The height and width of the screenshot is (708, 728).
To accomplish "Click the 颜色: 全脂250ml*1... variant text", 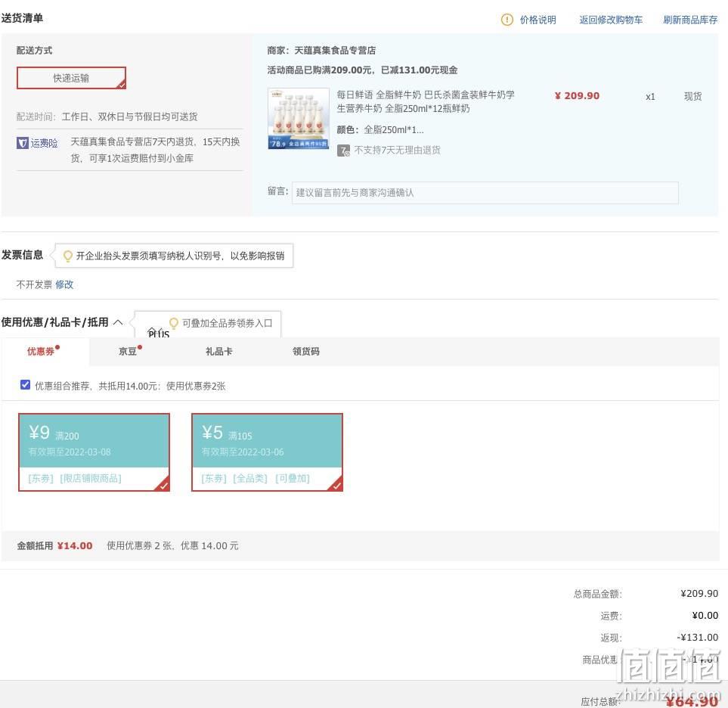I will 380,129.
